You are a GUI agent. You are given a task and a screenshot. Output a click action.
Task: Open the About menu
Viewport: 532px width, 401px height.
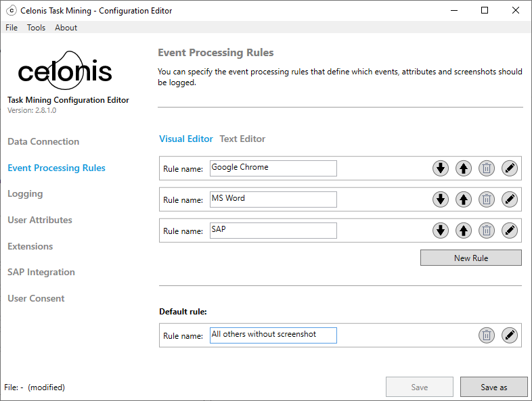(66, 28)
